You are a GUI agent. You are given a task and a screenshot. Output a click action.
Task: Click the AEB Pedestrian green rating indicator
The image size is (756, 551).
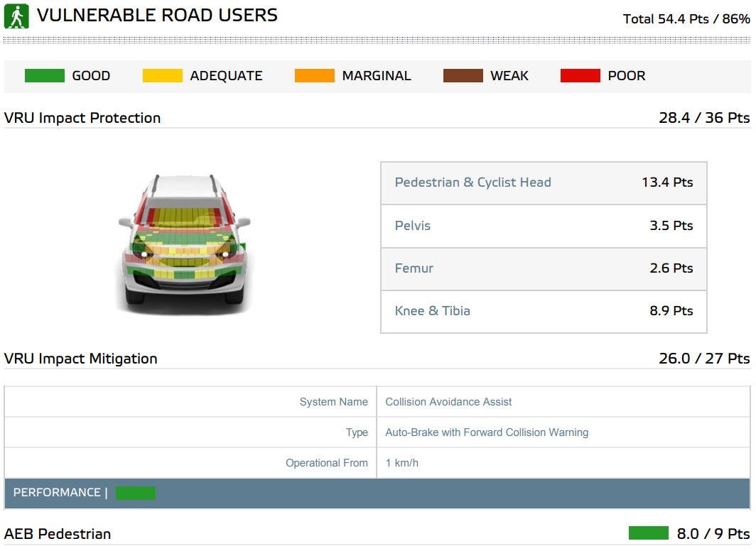[x=648, y=533]
